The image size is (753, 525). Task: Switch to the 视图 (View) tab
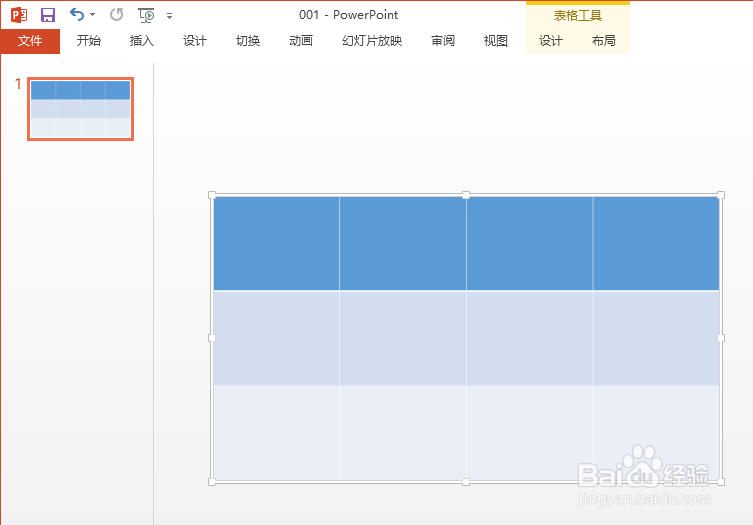tap(496, 41)
